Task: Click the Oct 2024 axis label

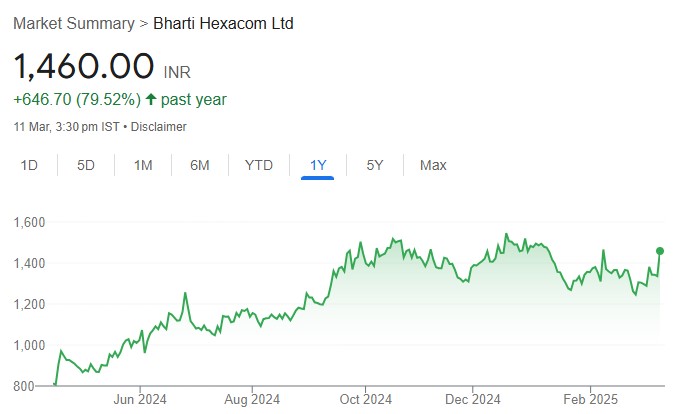Action: pyautogui.click(x=365, y=398)
